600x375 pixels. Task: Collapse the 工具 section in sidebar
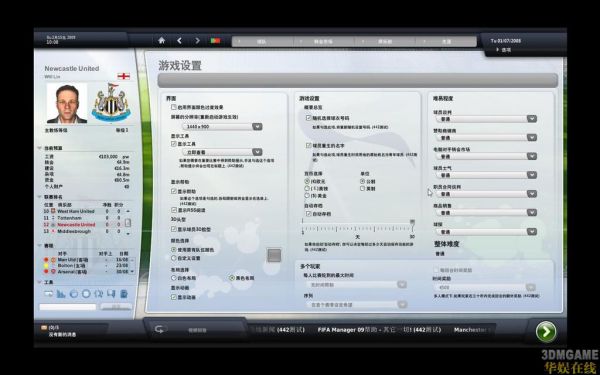40,282
